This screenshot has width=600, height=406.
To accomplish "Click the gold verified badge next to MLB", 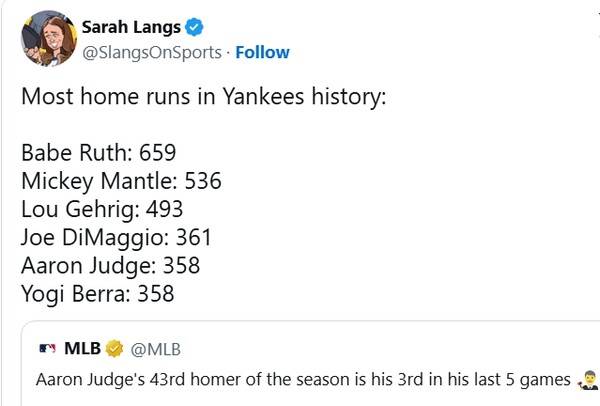I will (x=115, y=349).
